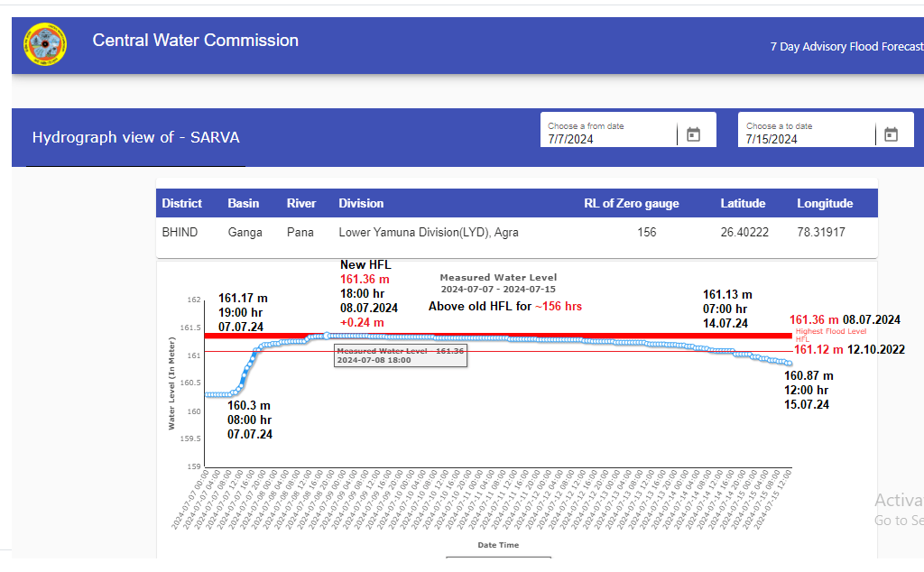Click the Date Time x-axis label
This screenshot has height=572, width=924.
coord(498,545)
